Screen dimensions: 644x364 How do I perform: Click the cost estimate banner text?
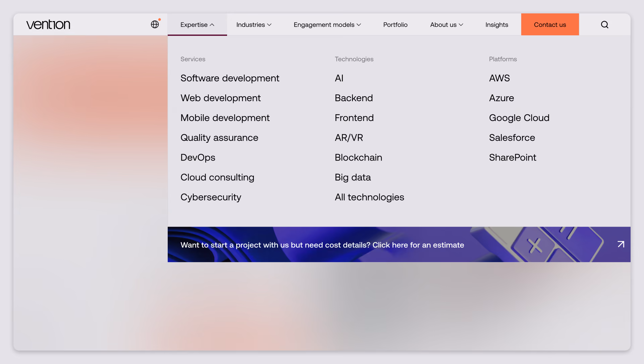coord(322,245)
